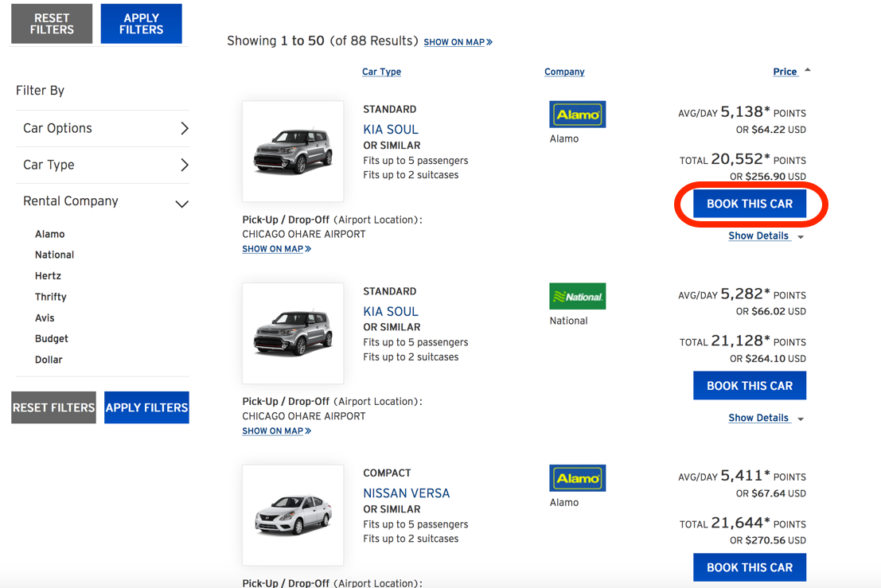Book the Alamo Kia Soul for $256.90
This screenshot has height=588, width=881.
[x=750, y=204]
